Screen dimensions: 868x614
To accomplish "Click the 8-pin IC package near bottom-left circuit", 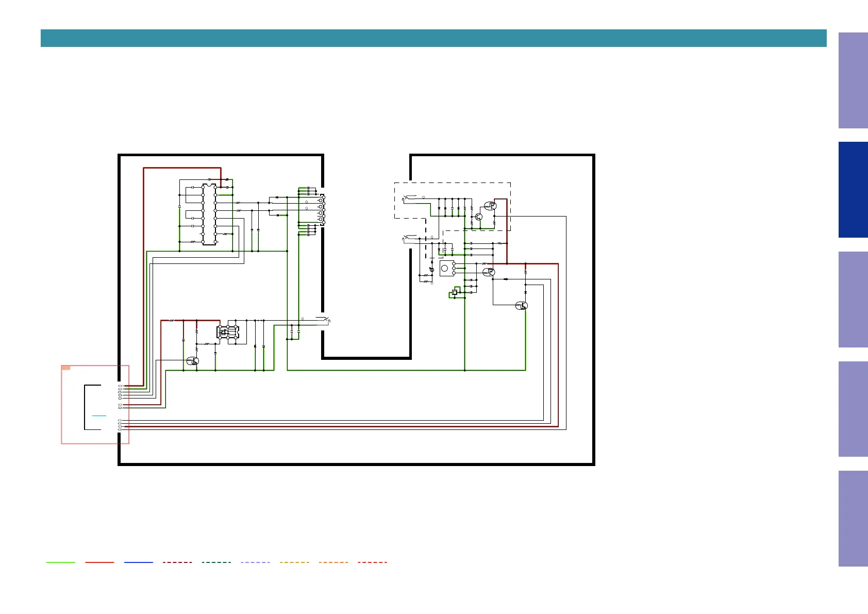I will [x=227, y=333].
